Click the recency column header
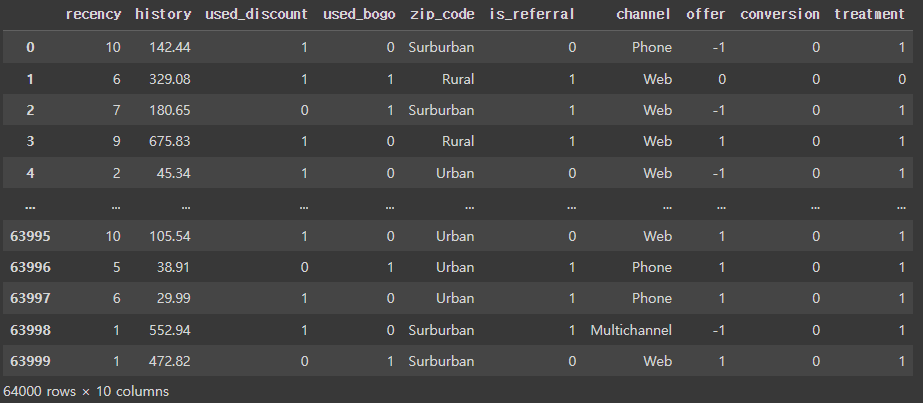Viewport: 923px width, 403px height. coord(93,14)
